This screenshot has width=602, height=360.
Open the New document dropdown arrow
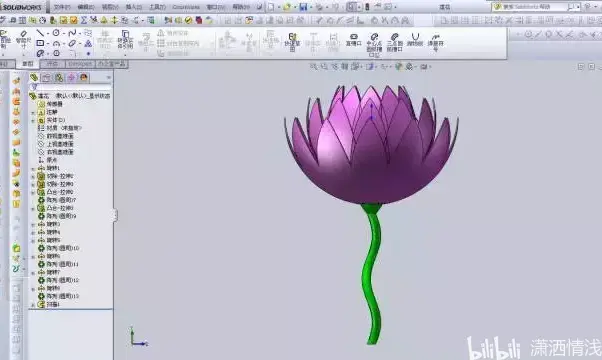click(x=279, y=7)
